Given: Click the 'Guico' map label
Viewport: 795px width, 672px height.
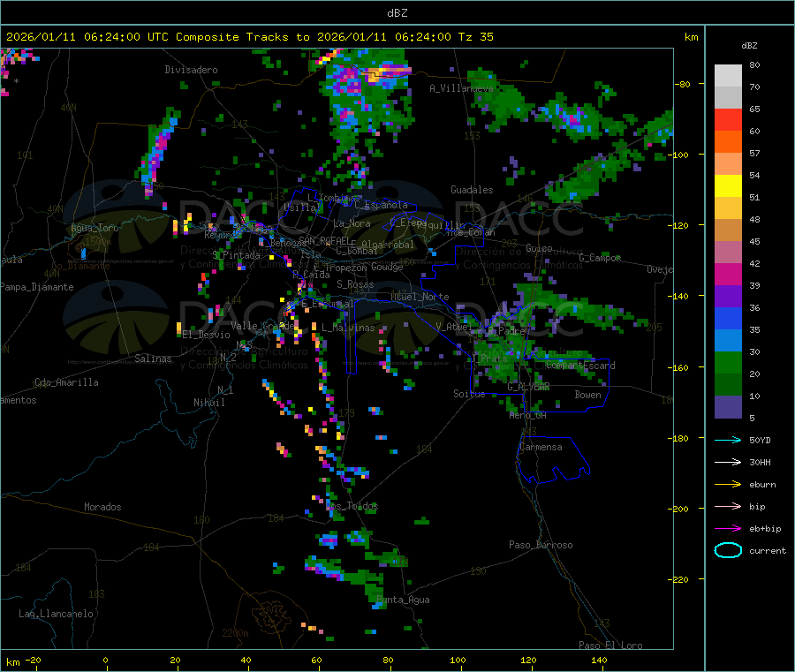Looking at the screenshot, I should click(539, 249).
